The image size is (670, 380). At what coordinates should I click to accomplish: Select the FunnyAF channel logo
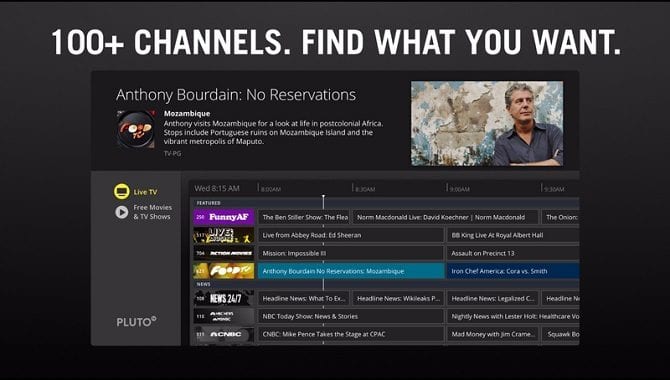coord(224,217)
